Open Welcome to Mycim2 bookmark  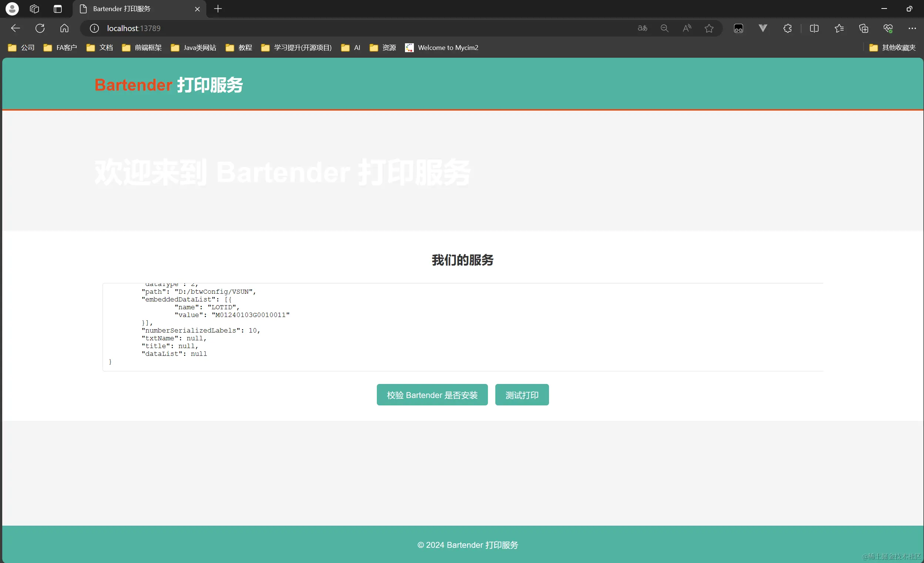[x=442, y=48]
